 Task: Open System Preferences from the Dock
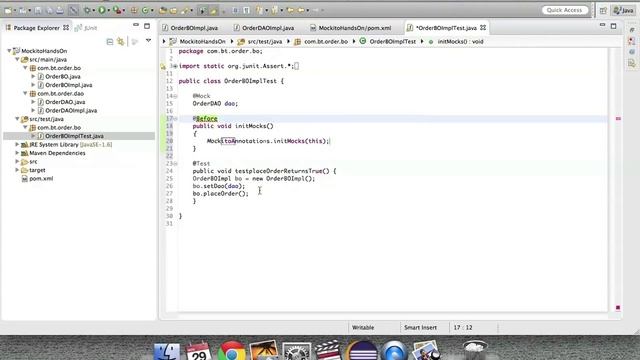(296, 352)
